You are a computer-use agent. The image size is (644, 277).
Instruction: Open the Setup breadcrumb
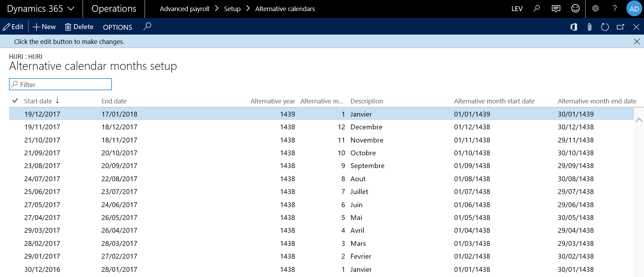tap(232, 9)
